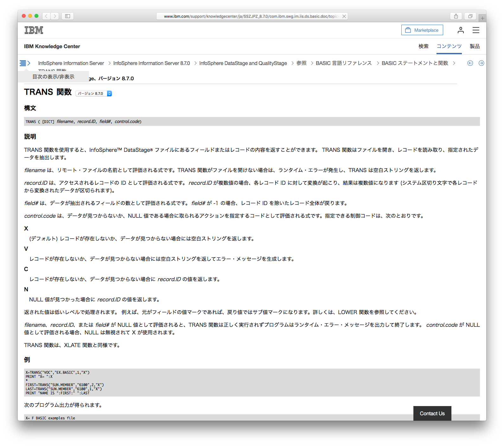The height and width of the screenshot is (446, 504).
Task: Toggle Safari sidebar button
Action: pyautogui.click(x=67, y=16)
